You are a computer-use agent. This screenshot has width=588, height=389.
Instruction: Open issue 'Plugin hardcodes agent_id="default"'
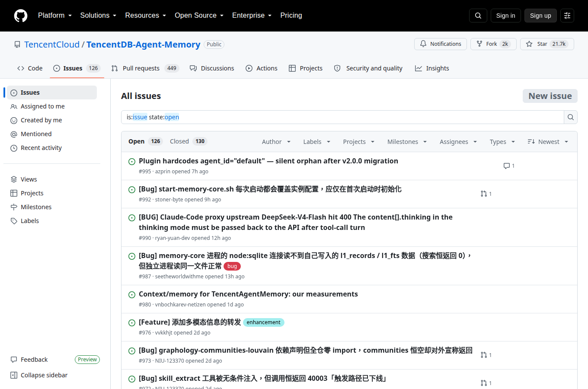click(268, 161)
